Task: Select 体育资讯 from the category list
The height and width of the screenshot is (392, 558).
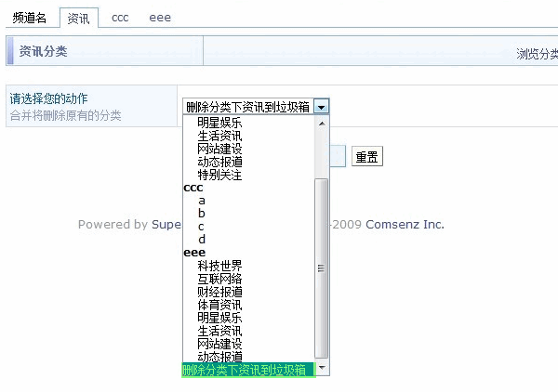Action: pos(219,305)
